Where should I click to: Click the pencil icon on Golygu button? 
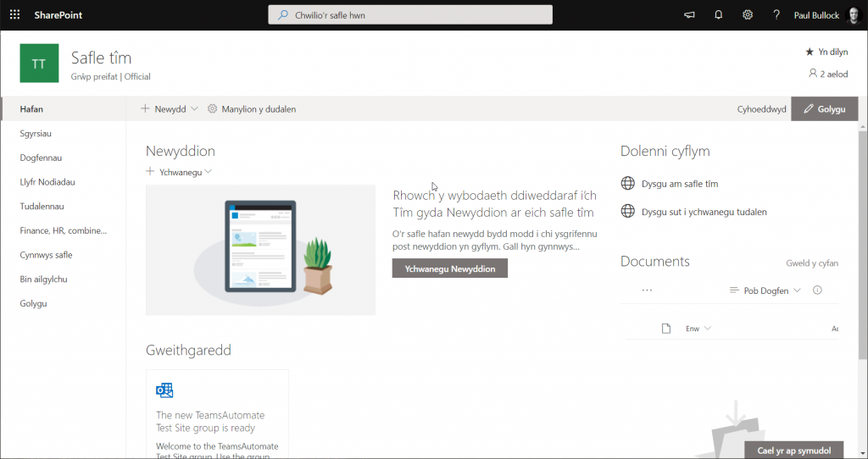point(809,109)
